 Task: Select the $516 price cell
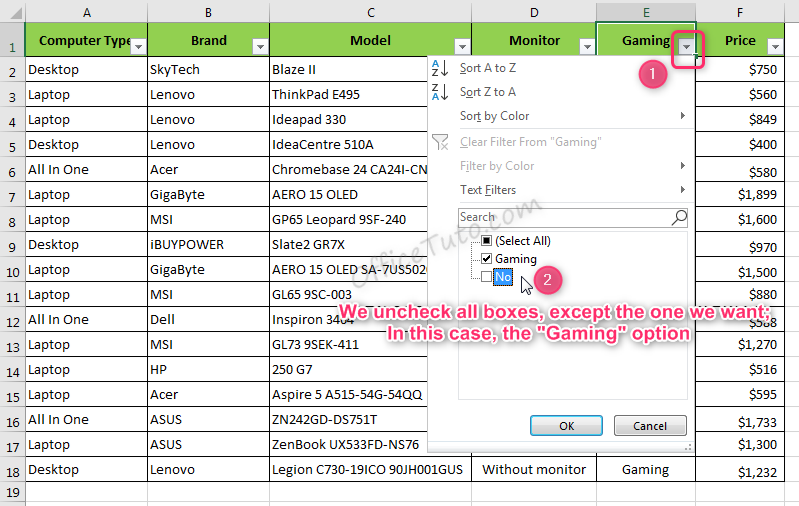pos(740,369)
